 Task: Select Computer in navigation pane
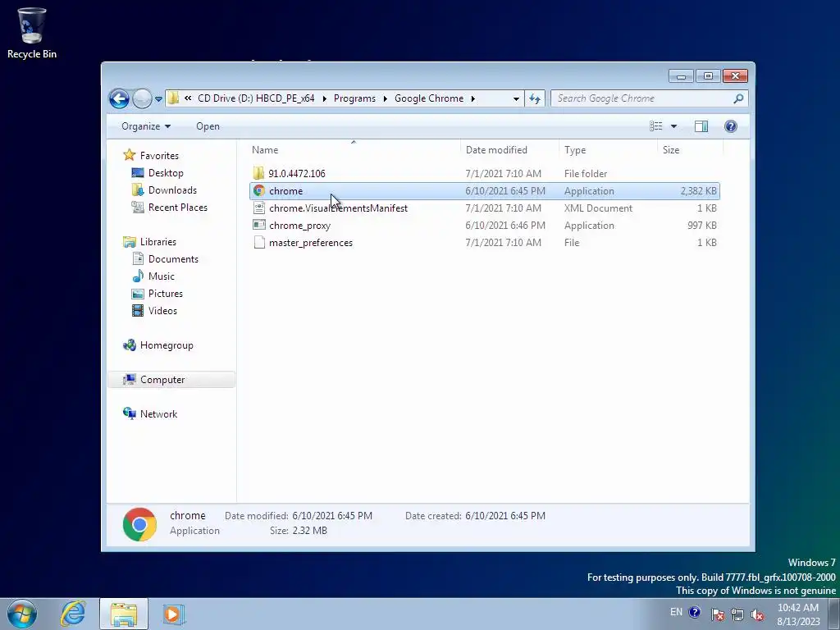171,379
